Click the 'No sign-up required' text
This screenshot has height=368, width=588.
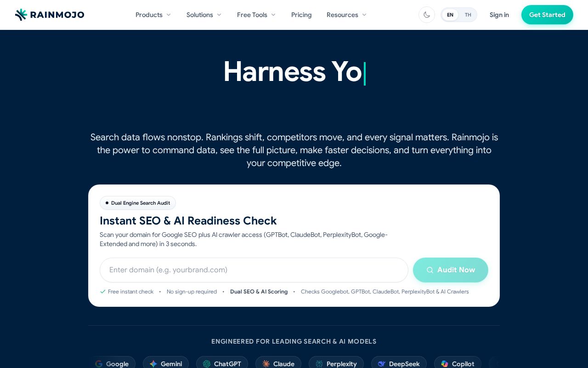[x=192, y=292]
